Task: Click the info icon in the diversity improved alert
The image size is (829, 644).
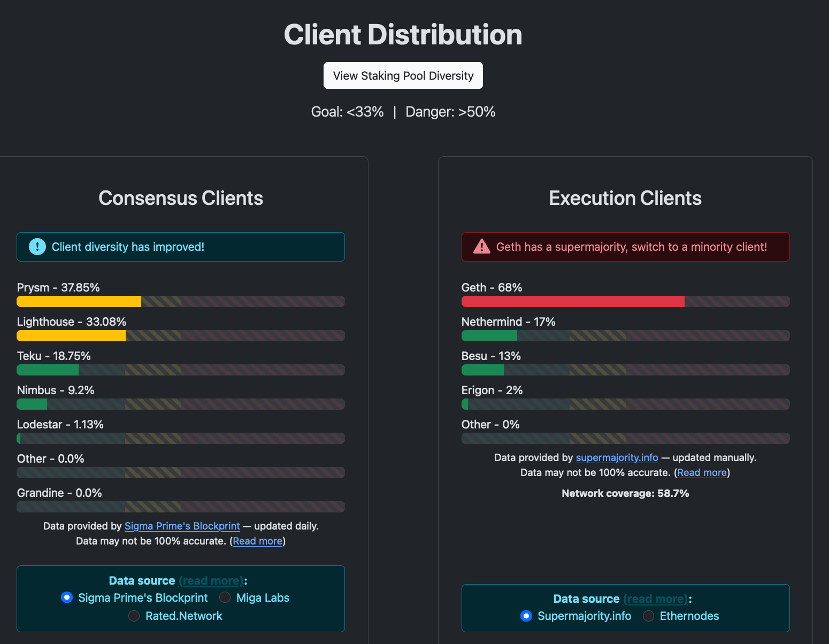Action: pos(37,247)
